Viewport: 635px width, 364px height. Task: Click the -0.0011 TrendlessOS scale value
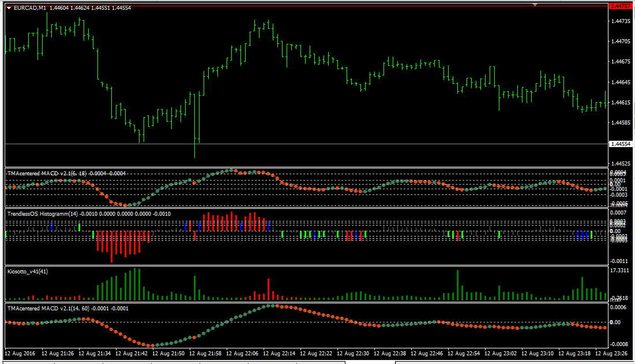pos(619,261)
